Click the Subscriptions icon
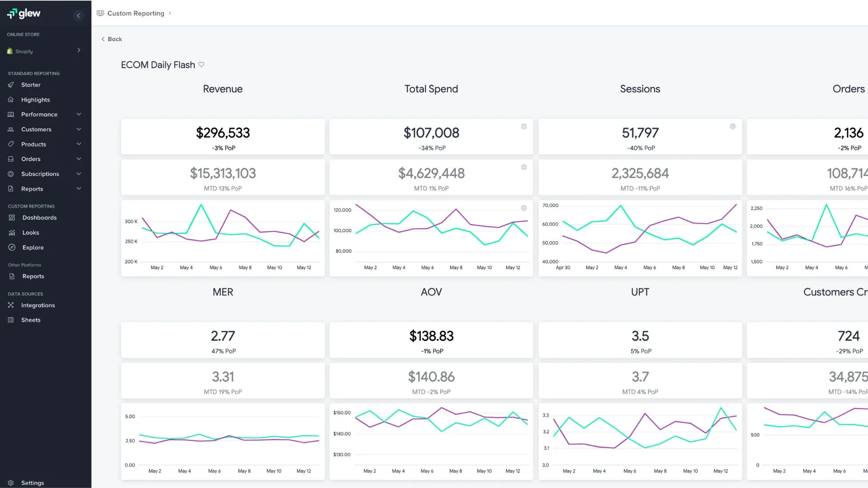Screen dimensions: 868x488 [x=11, y=174]
